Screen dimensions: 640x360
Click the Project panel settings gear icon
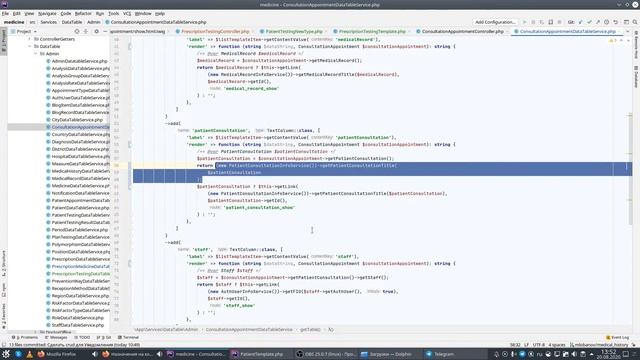[96, 31]
